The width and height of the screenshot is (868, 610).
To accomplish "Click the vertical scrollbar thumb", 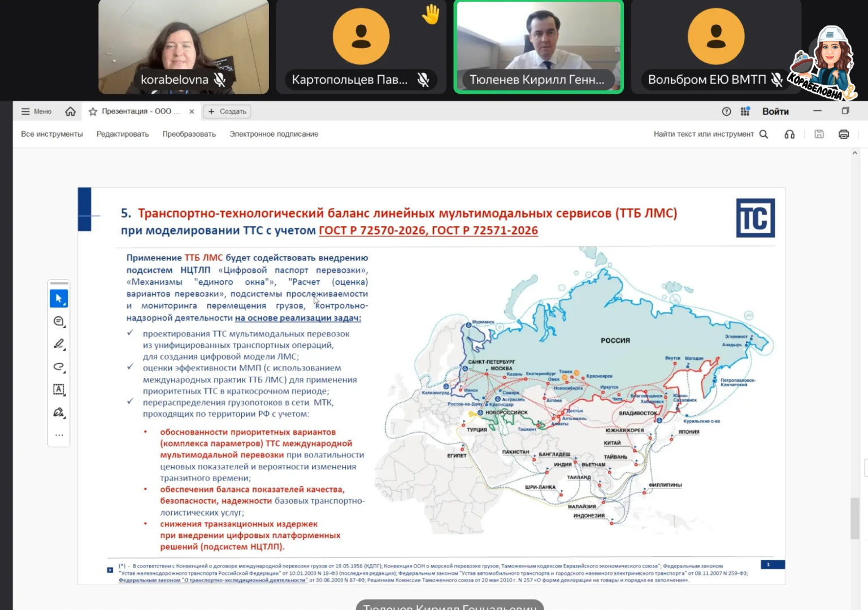I will click(855, 518).
